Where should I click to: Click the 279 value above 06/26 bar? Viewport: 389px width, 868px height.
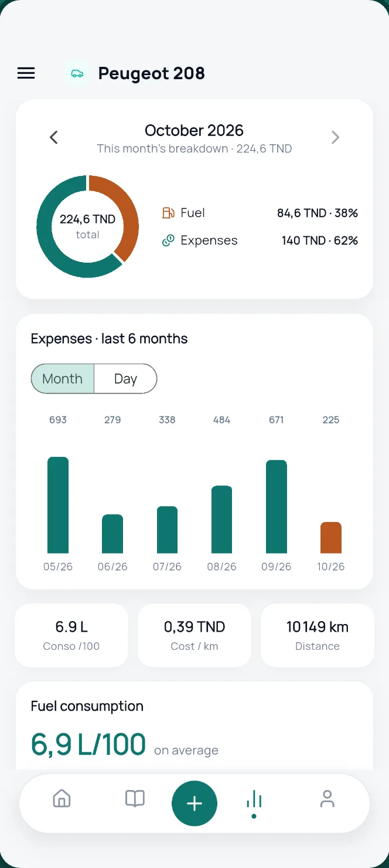[x=112, y=420]
